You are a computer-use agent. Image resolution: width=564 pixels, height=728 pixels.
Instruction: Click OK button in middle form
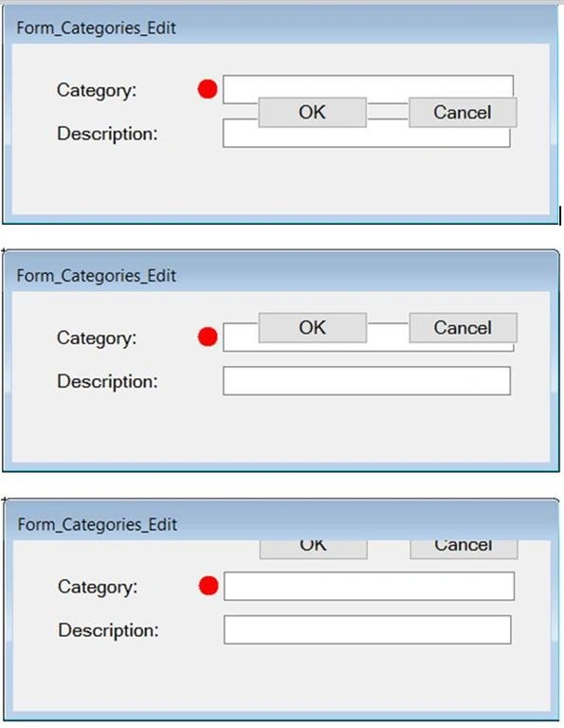coord(313,328)
